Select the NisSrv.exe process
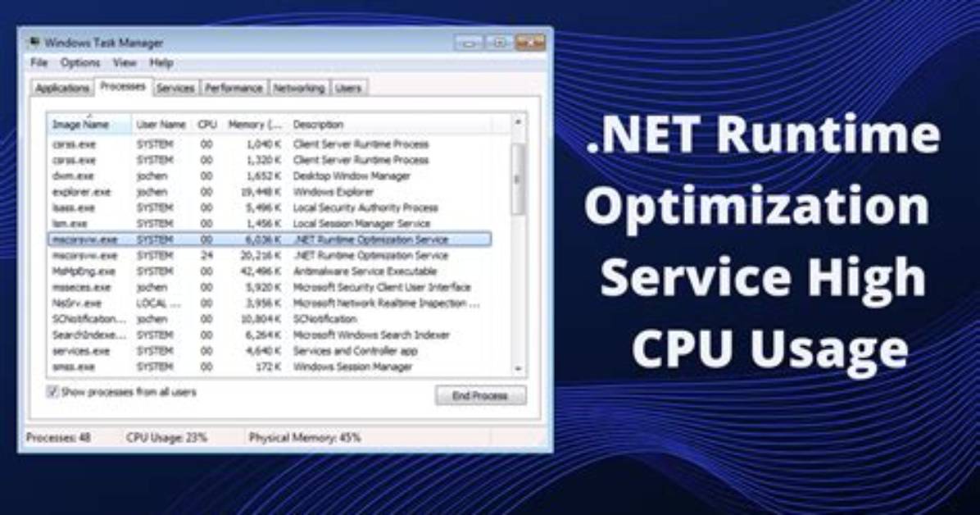Screen dimensions: 980x515 pyautogui.click(x=270, y=303)
